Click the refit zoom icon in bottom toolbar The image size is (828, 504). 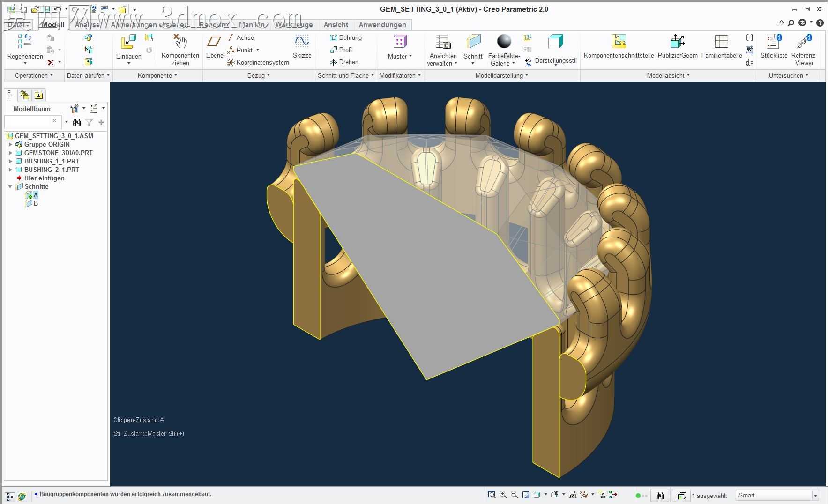tap(492, 495)
